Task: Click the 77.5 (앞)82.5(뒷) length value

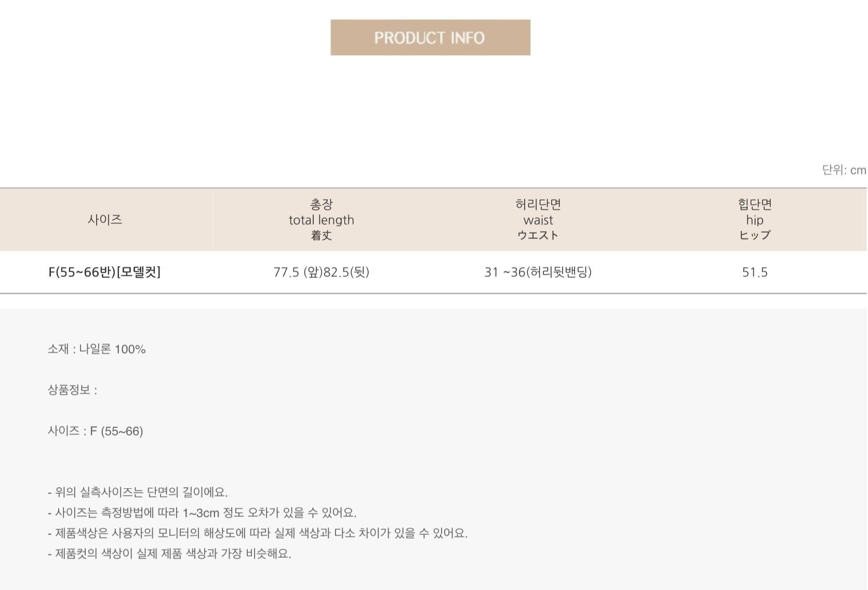Action: 322,272
